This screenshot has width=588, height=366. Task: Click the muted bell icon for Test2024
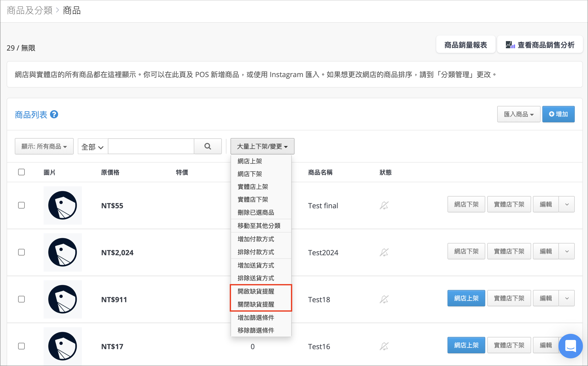point(384,252)
